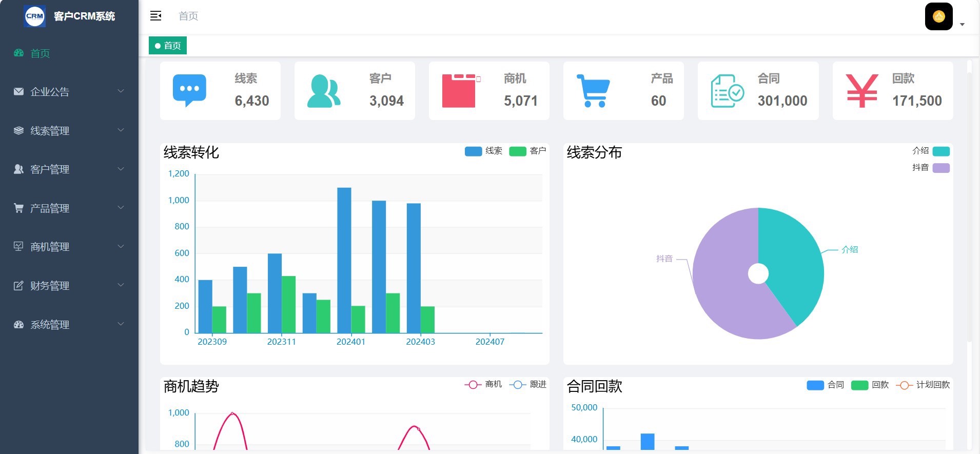Toggle 计划回款 line in 合同回款 legend
The height and width of the screenshot is (454, 980).
tap(923, 385)
